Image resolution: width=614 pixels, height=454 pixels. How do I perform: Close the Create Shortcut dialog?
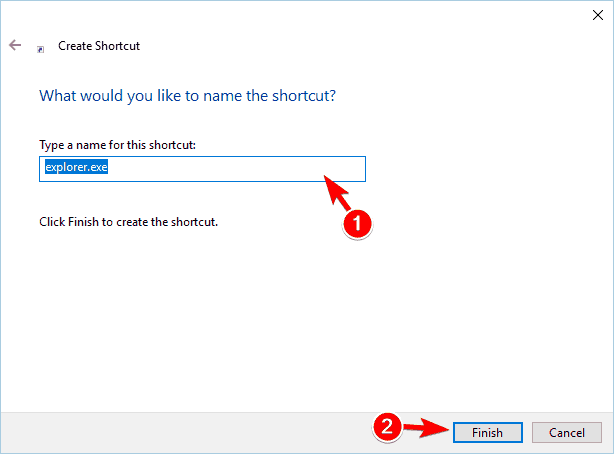click(x=598, y=15)
